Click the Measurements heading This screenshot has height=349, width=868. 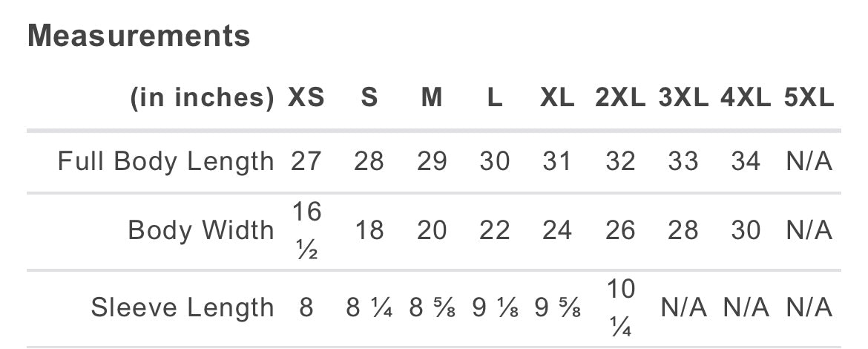click(139, 36)
